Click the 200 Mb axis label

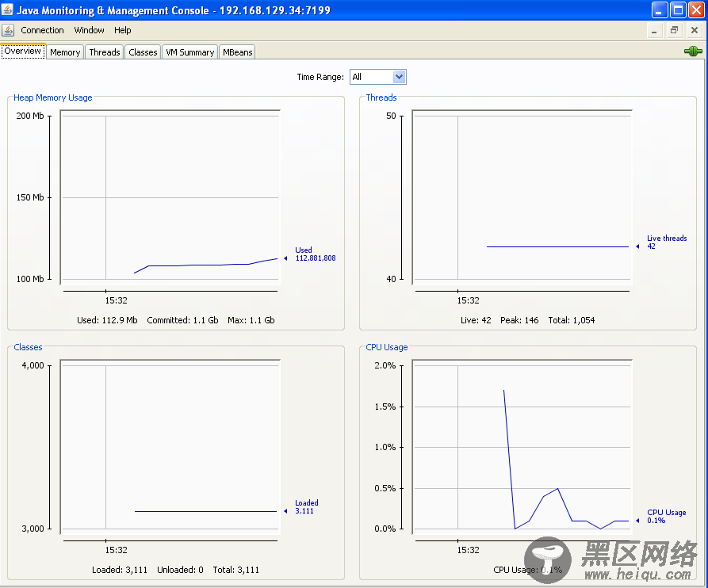point(30,116)
